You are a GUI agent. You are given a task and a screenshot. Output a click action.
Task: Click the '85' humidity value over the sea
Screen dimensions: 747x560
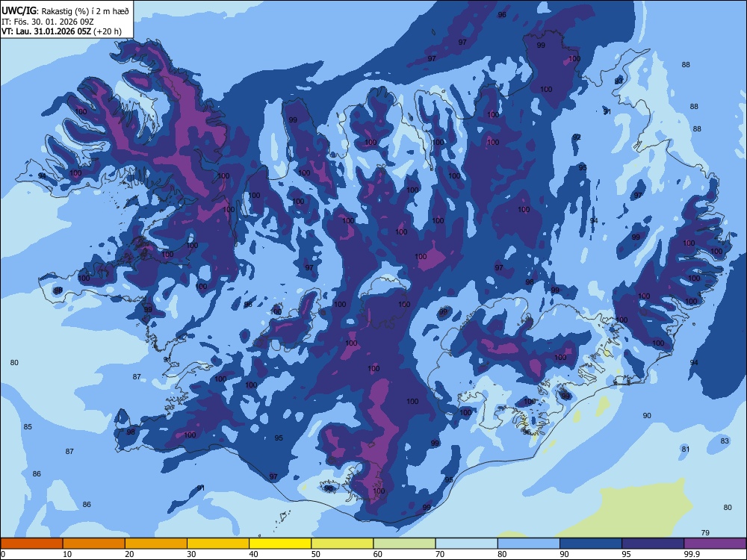28,426
